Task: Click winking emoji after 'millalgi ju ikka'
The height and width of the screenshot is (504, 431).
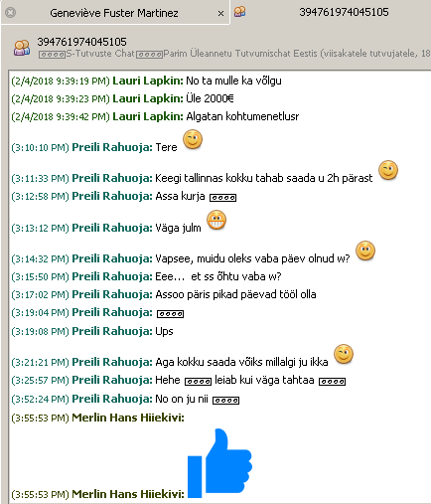Action: click(344, 354)
